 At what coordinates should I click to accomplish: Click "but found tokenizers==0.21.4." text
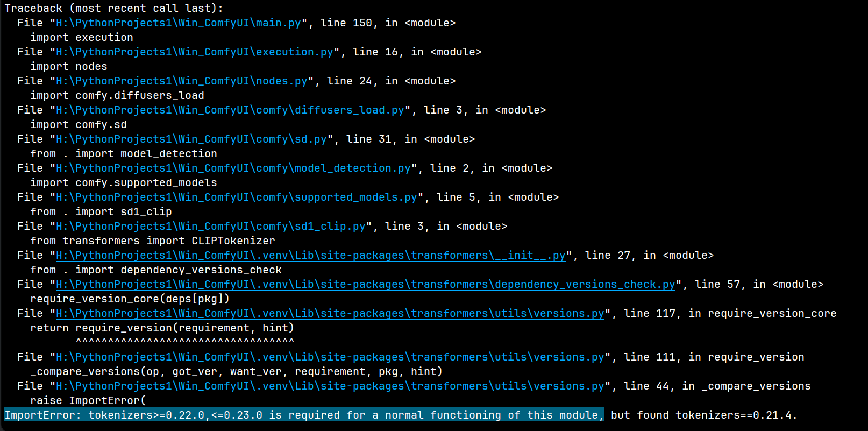pyautogui.click(x=705, y=415)
